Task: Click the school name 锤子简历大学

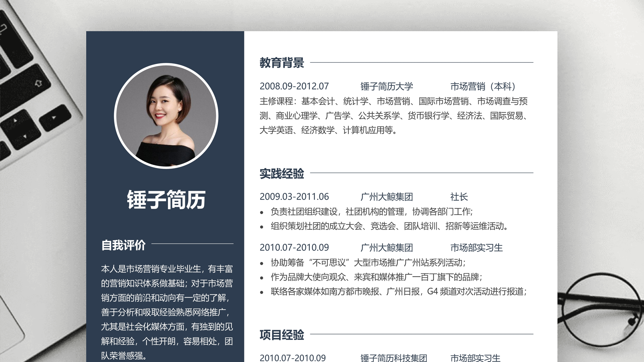Action: (x=387, y=86)
